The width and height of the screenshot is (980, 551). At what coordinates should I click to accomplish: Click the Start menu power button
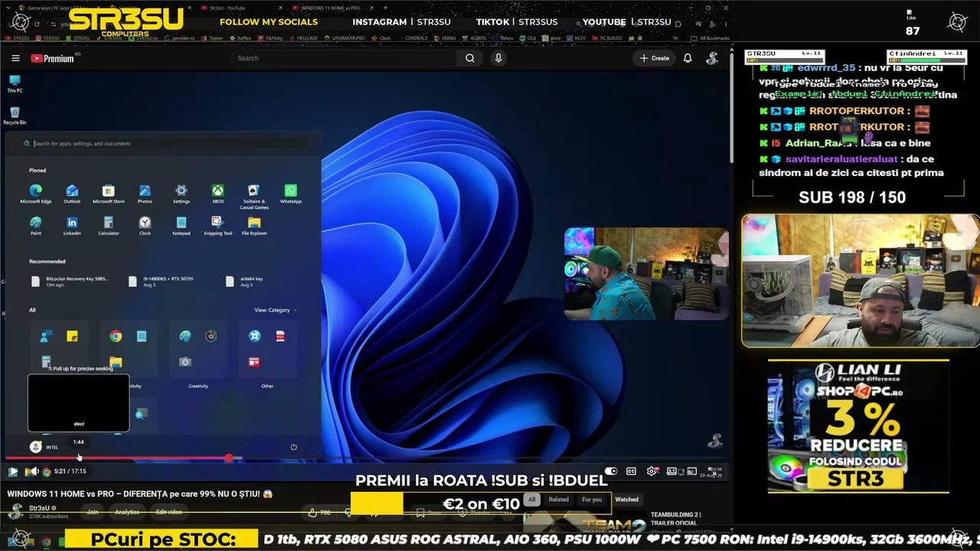[x=293, y=447]
